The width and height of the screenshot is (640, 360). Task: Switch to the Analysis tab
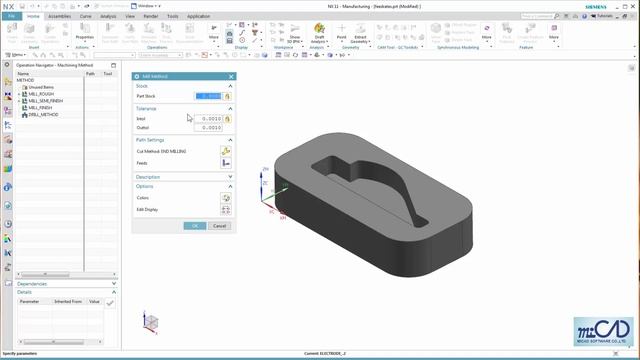[x=108, y=16]
